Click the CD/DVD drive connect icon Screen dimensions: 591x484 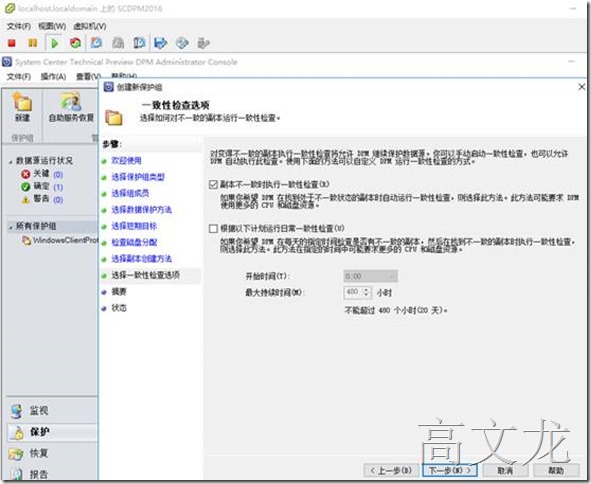pos(182,43)
